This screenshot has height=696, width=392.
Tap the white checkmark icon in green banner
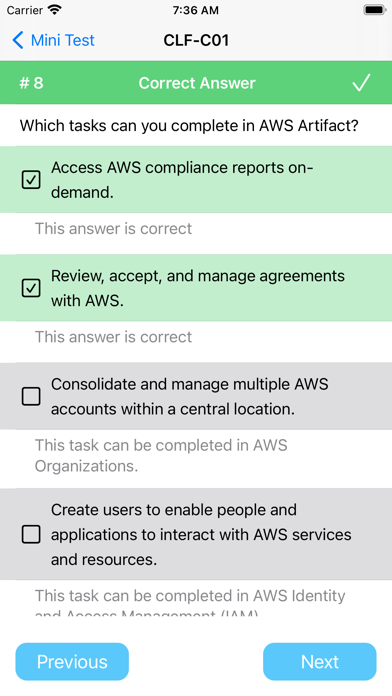tap(361, 83)
